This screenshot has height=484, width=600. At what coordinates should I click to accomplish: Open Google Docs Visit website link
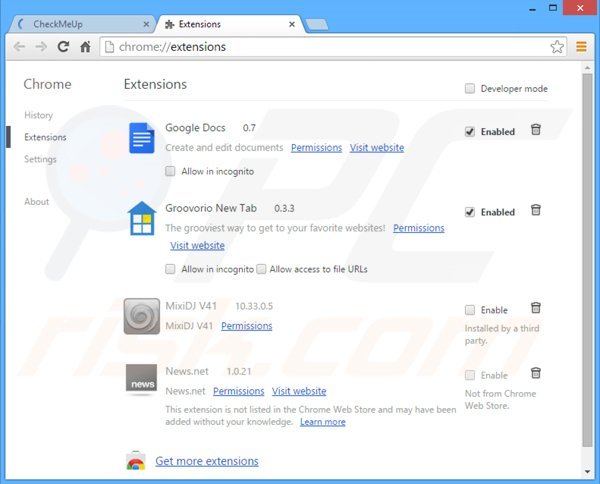point(377,148)
